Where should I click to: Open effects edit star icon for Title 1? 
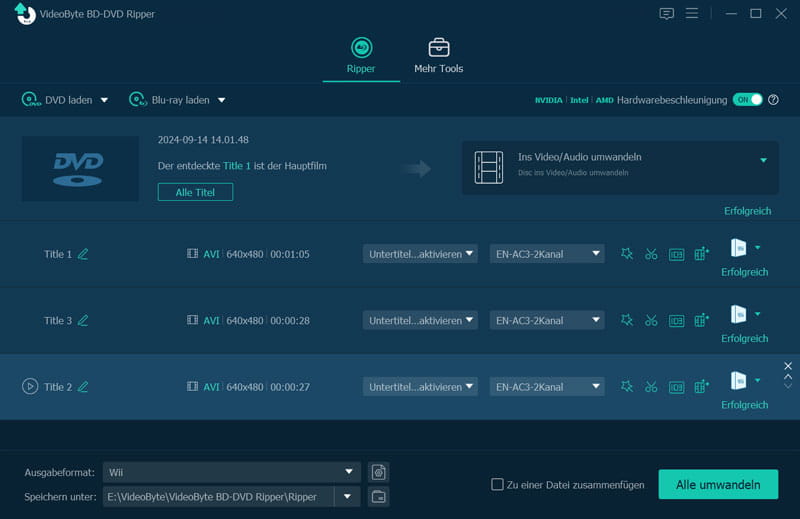[x=627, y=254]
